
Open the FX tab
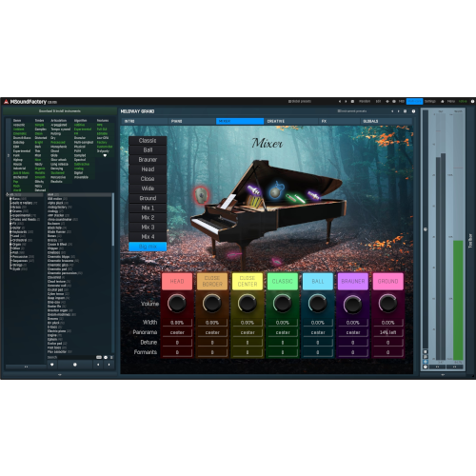(340, 121)
